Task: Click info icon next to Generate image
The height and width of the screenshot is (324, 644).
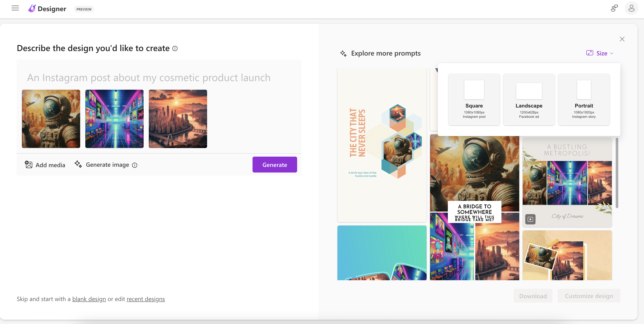Action: tap(135, 165)
